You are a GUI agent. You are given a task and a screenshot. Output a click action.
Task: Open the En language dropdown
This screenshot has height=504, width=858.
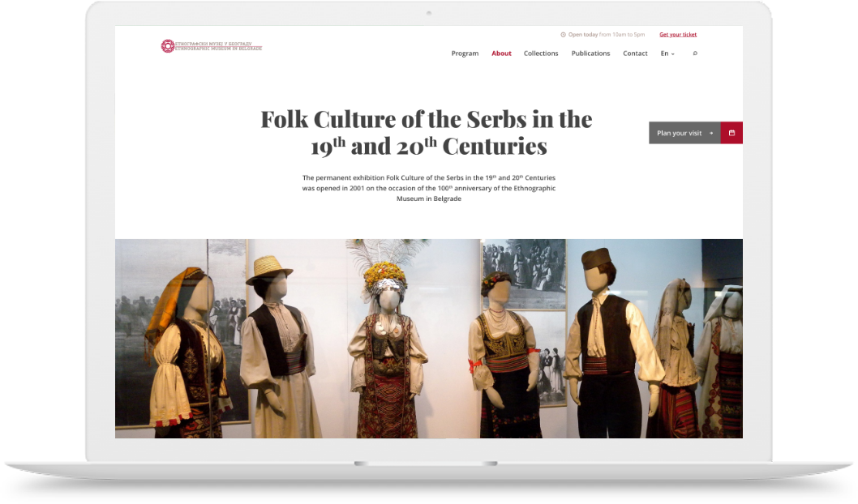pos(667,53)
